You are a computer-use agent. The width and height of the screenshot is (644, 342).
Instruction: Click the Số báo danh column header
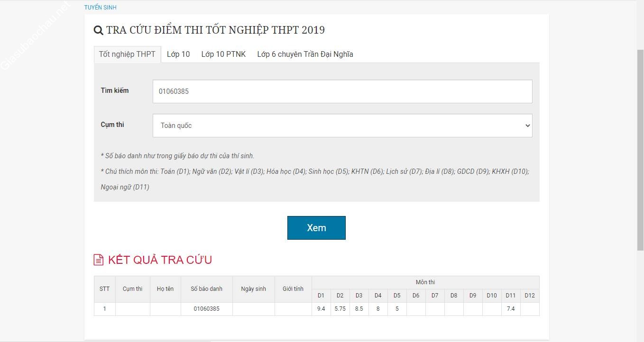click(207, 289)
